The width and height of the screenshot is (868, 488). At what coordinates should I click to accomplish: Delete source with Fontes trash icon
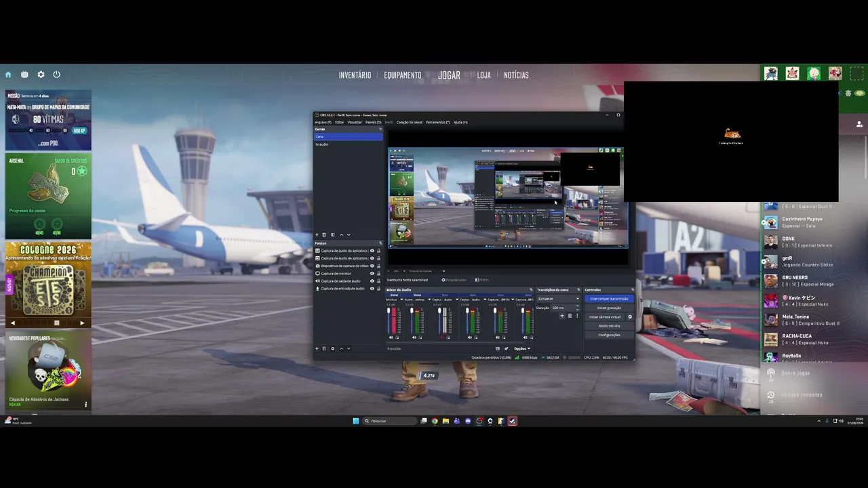pos(324,348)
